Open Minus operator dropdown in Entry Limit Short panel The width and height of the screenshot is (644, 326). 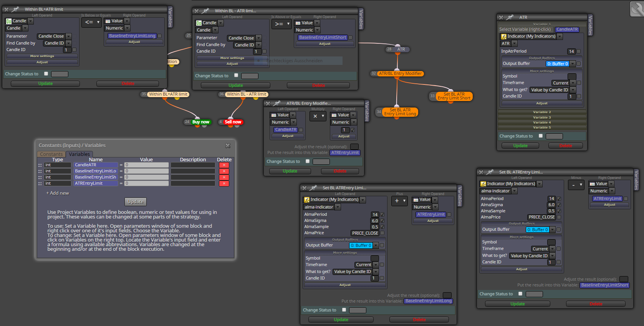click(576, 185)
